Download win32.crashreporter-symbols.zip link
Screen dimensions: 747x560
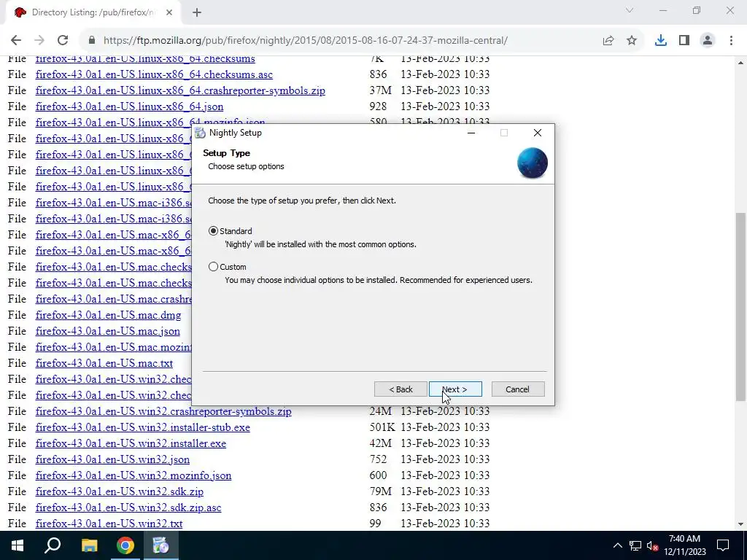click(x=163, y=411)
